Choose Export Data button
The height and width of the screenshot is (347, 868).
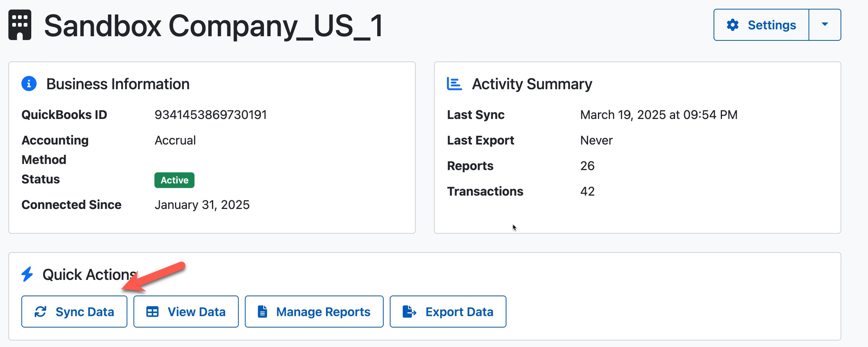tap(448, 312)
